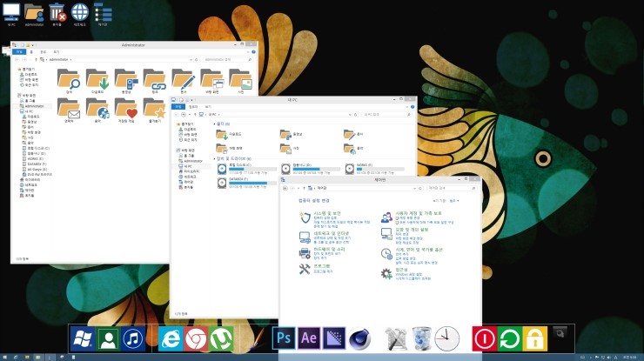Select the Documents folder with pencil in Administrator window

pyautogui.click(x=183, y=81)
